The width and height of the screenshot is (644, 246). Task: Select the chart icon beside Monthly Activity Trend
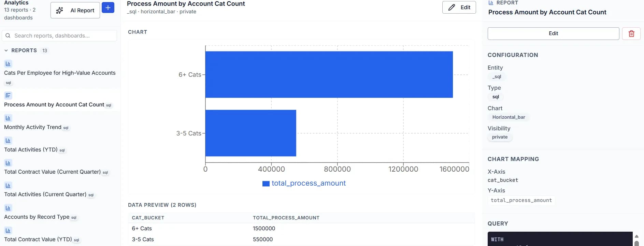pos(8,118)
